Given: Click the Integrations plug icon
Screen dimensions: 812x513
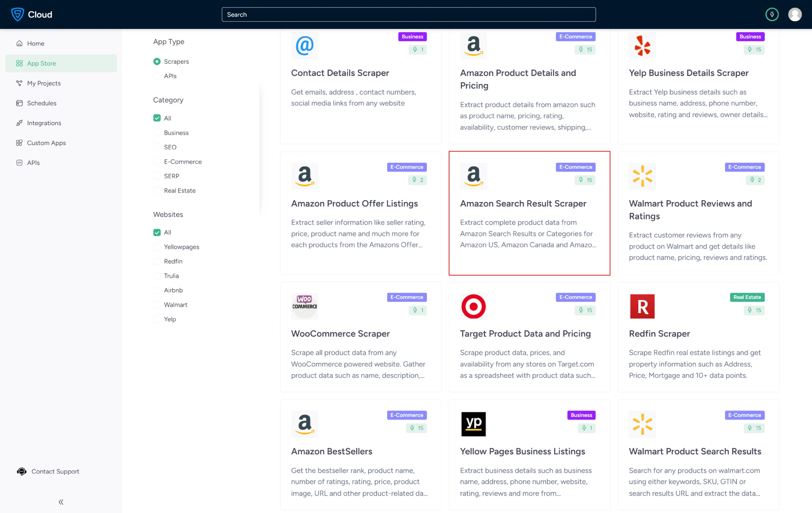Looking at the screenshot, I should (20, 123).
